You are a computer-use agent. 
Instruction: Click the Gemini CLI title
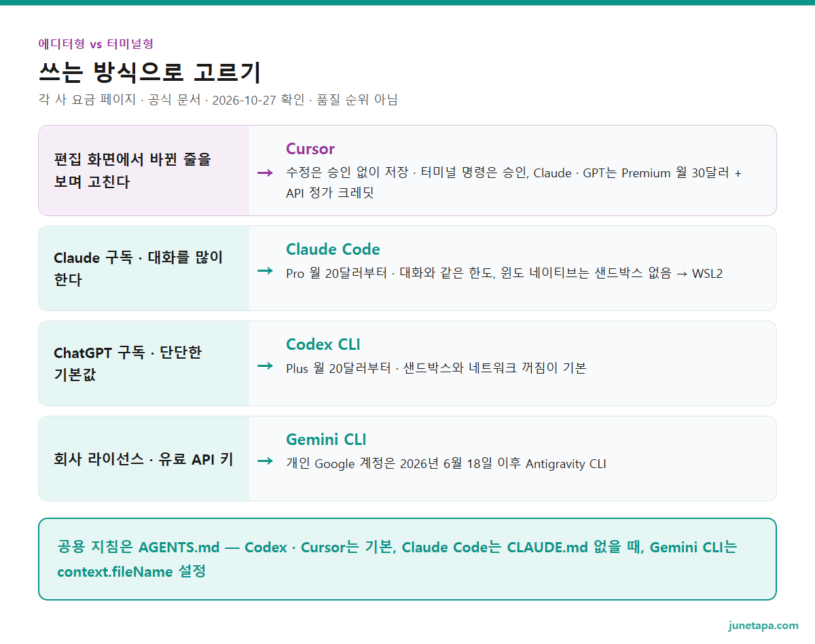[326, 440]
